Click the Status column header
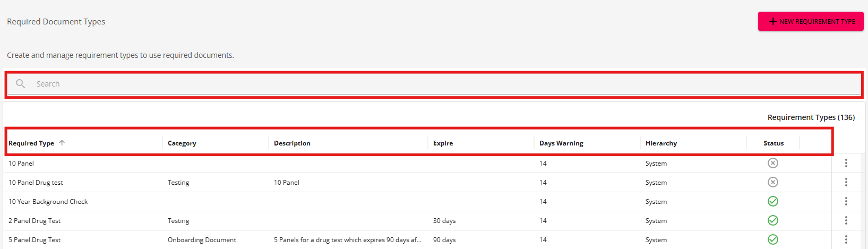 [774, 143]
